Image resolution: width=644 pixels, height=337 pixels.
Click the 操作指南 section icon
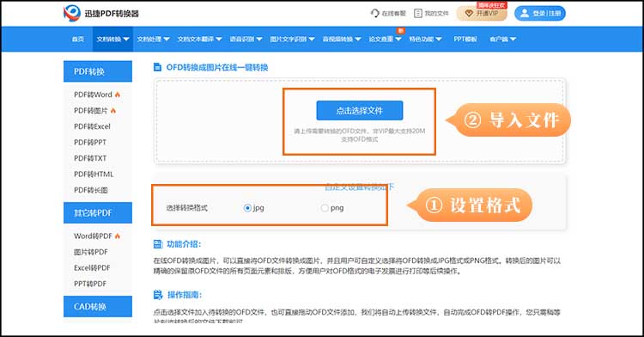pos(158,295)
